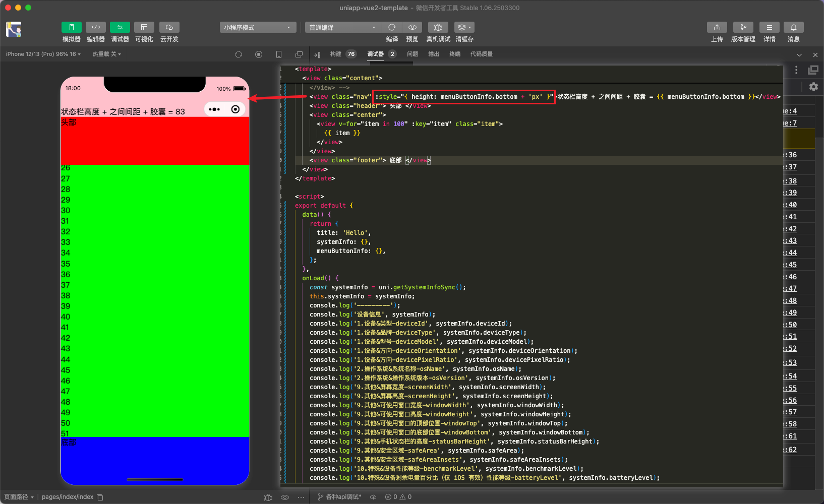This screenshot has height=504, width=824.
Task: Click the user avatar in the toolbar
Action: [x=14, y=29]
